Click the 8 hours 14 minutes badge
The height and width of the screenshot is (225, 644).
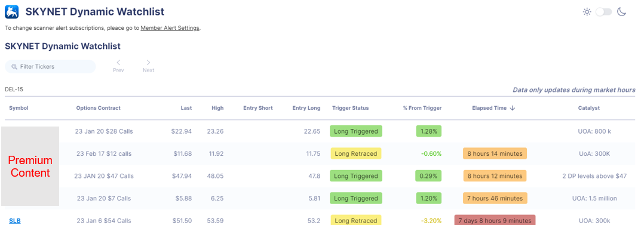[x=495, y=153]
